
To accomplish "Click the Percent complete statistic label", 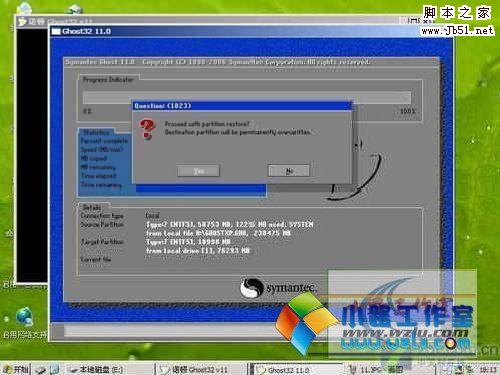I will pyautogui.click(x=104, y=141).
